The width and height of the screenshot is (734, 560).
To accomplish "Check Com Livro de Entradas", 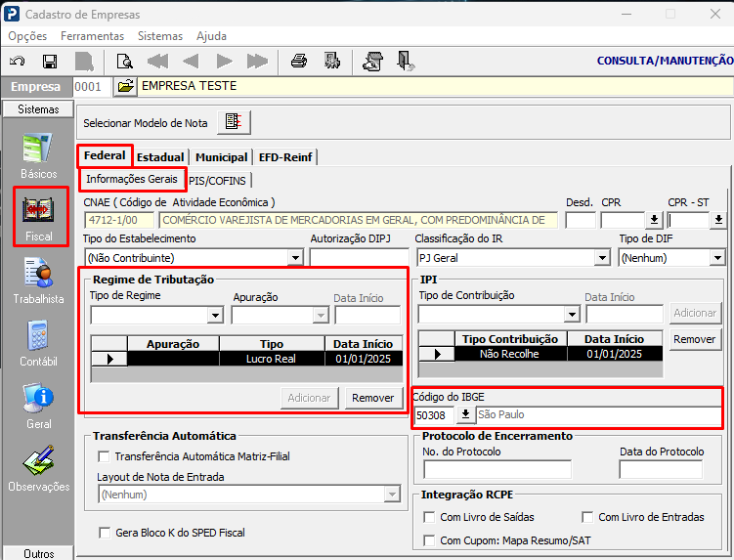I will tap(587, 517).
